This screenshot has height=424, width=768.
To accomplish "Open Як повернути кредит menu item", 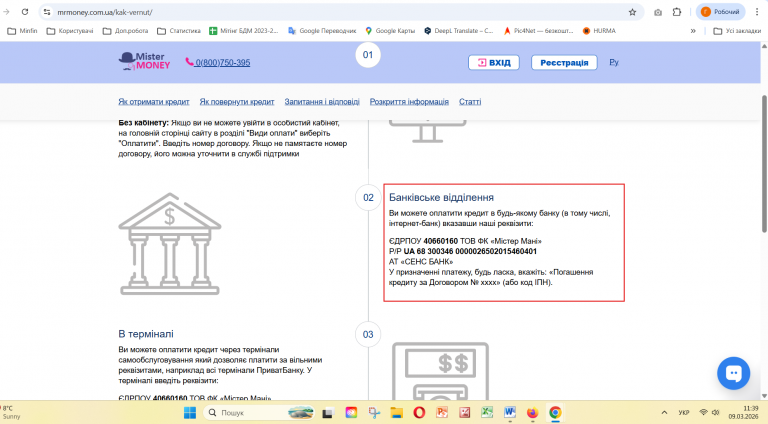I will pos(237,102).
